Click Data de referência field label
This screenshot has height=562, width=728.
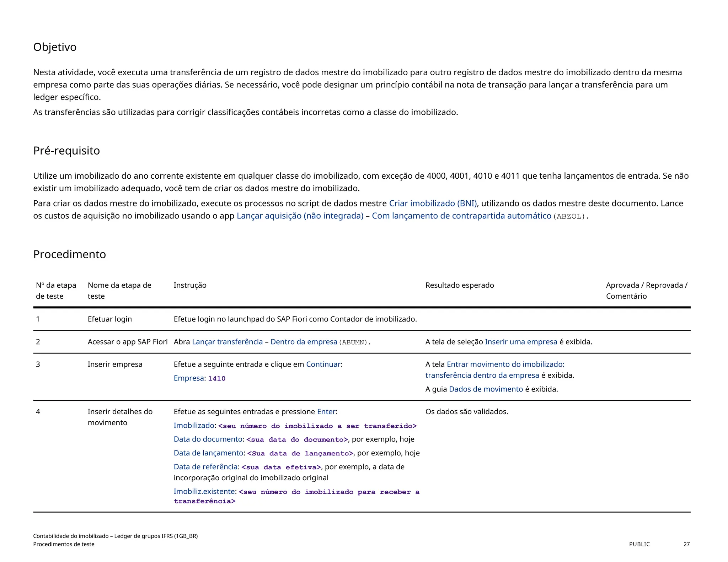point(205,467)
